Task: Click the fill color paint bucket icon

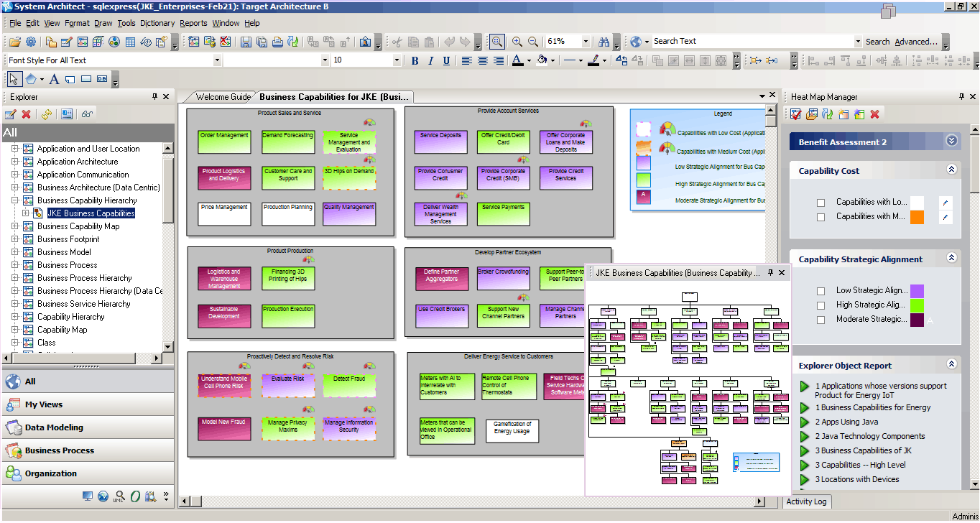Action: click(542, 61)
